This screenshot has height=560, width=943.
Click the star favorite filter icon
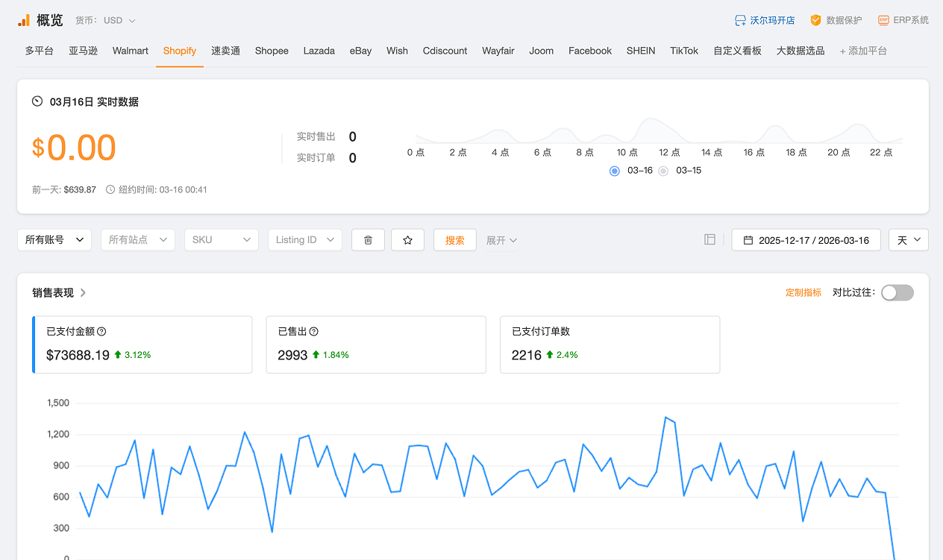407,240
